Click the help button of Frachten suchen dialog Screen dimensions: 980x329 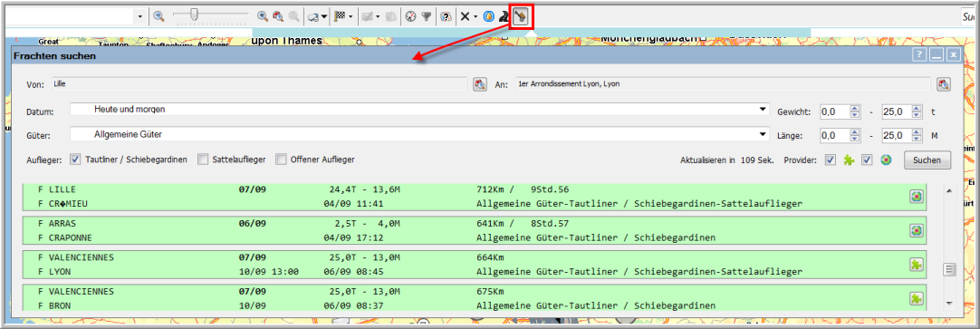coord(919,55)
